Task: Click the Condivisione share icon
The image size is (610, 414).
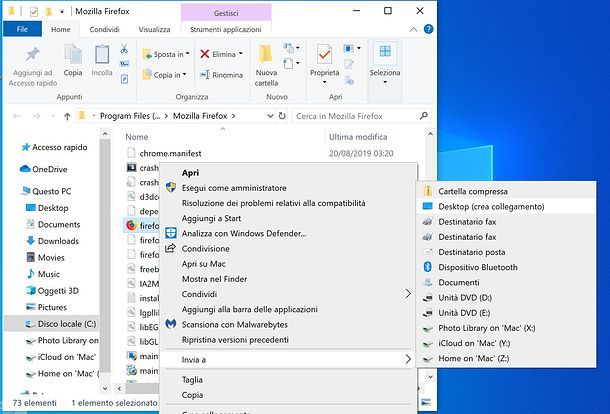Action: 170,248
